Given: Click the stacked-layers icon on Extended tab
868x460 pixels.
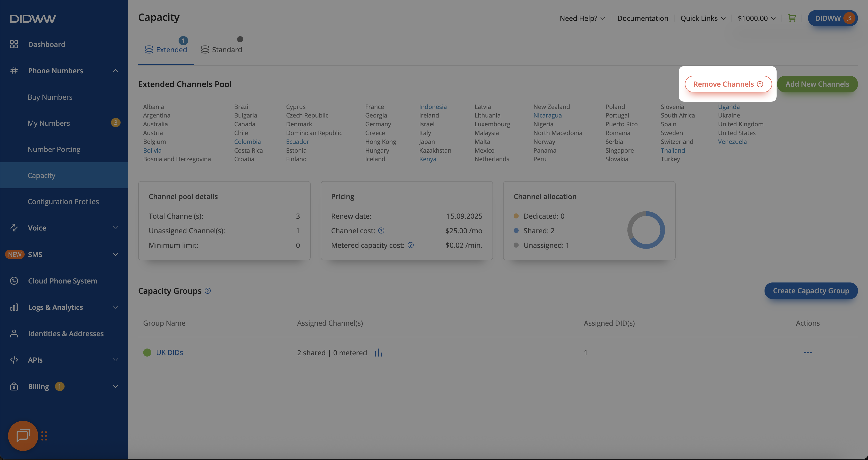Looking at the screenshot, I should [149, 49].
